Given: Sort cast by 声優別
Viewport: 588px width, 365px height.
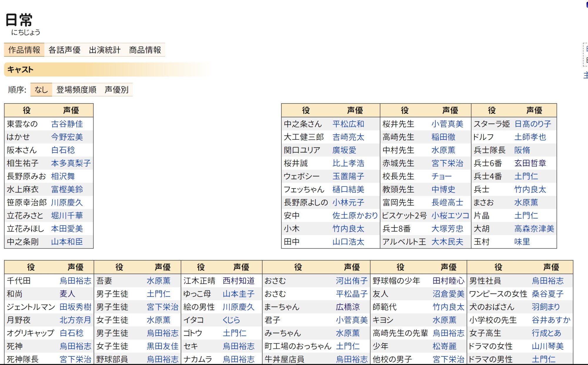Looking at the screenshot, I should pos(117,89).
